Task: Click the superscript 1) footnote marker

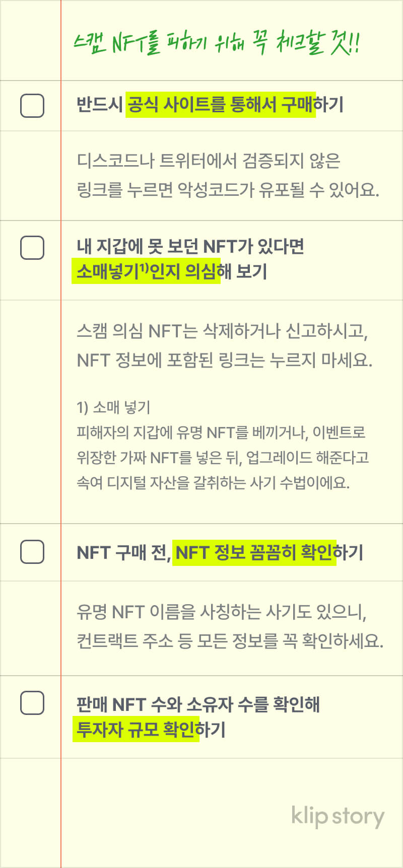Action: [144, 266]
